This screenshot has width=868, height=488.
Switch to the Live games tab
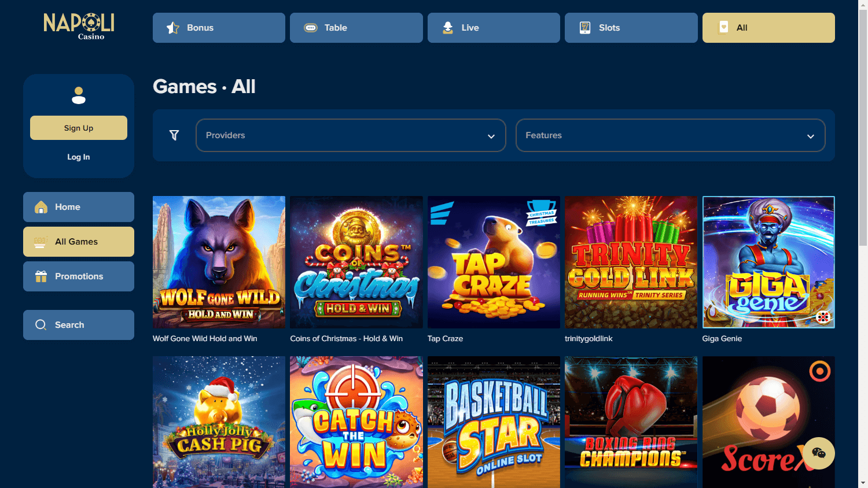tap(494, 28)
